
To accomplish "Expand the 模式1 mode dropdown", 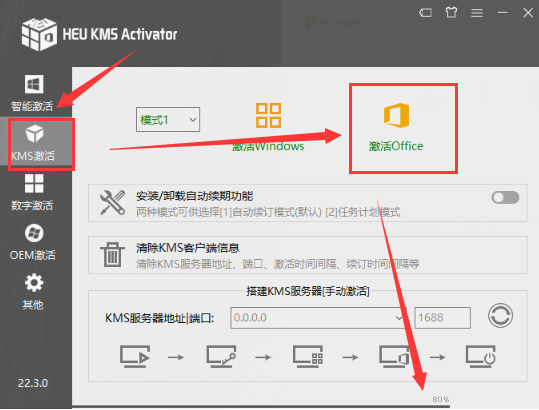I will pos(168,120).
